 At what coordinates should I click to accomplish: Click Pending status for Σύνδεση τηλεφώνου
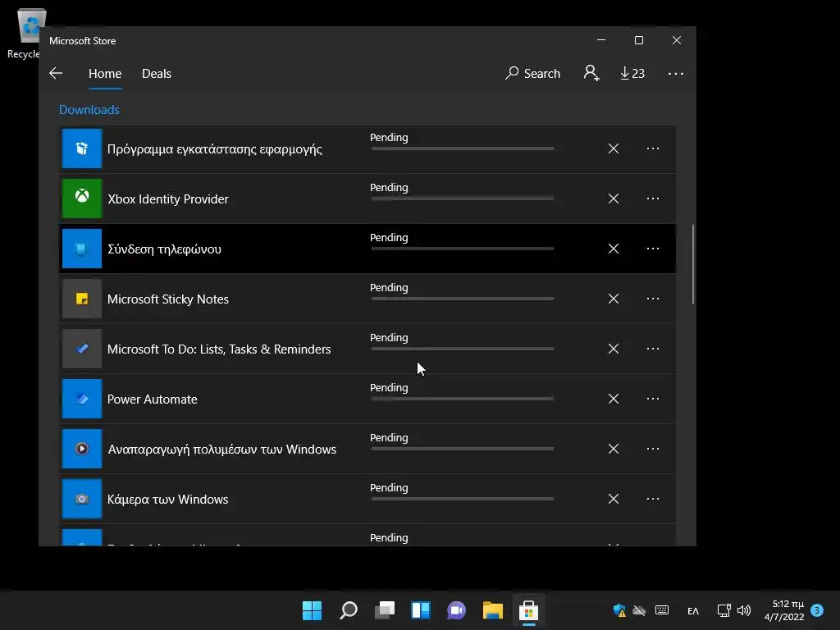coord(389,237)
